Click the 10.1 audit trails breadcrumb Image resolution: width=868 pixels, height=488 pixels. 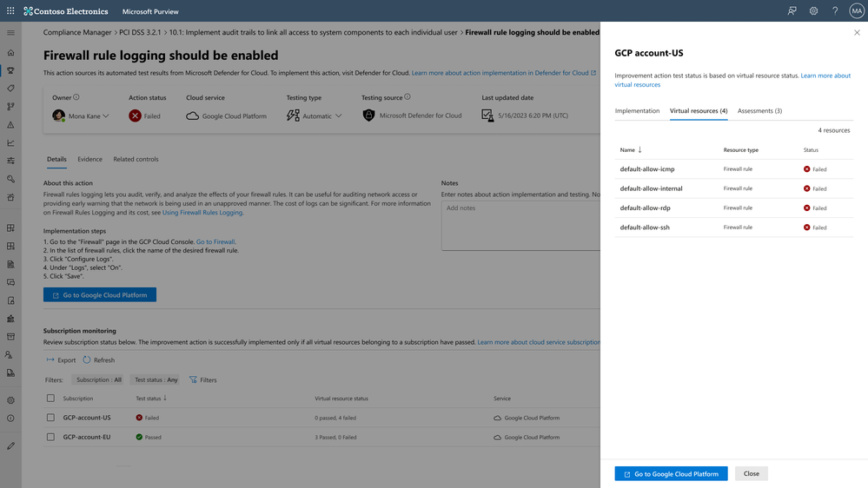tap(314, 33)
